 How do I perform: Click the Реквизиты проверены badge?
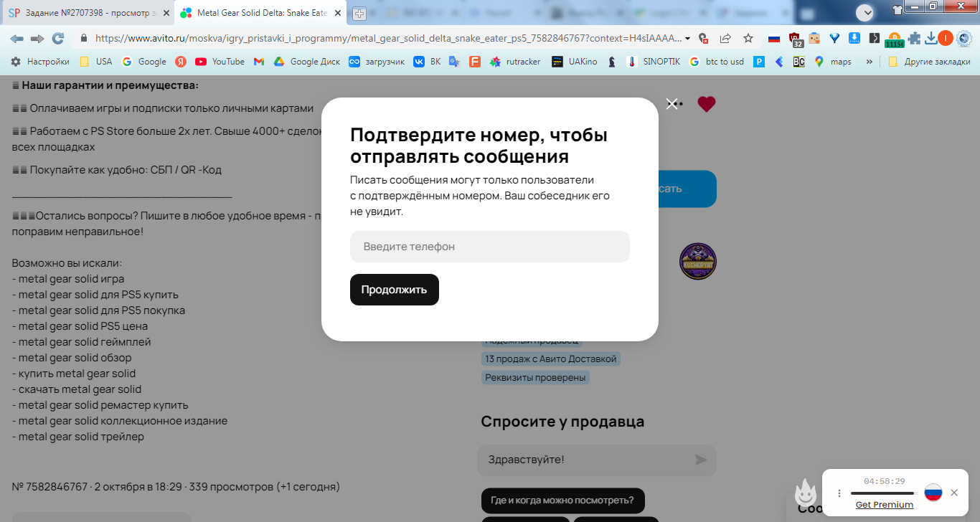point(535,377)
